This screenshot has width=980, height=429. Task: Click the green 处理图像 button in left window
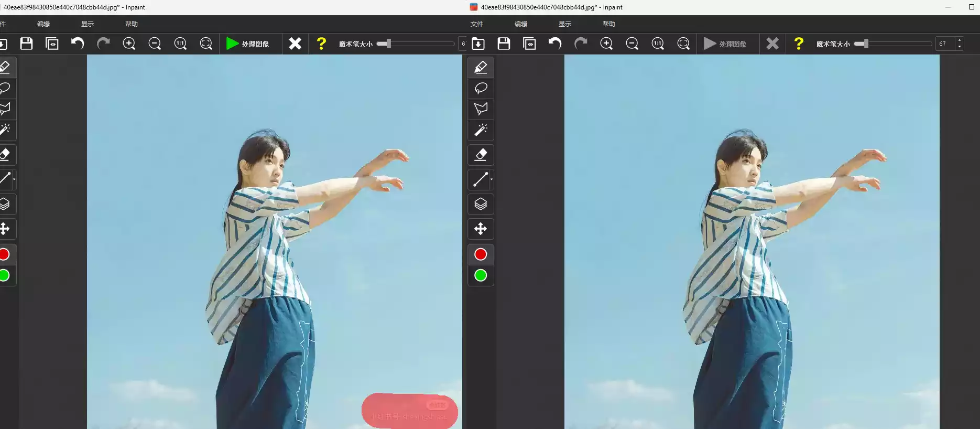247,44
